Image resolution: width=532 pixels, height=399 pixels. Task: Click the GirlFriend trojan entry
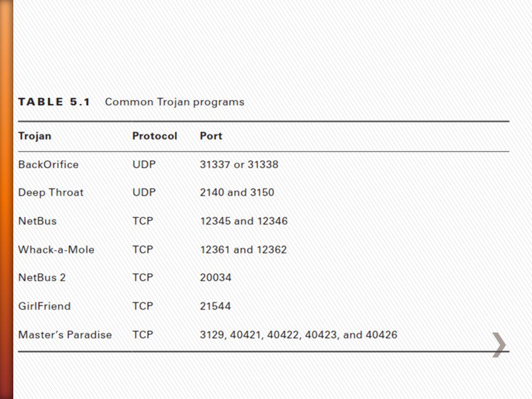click(x=44, y=306)
